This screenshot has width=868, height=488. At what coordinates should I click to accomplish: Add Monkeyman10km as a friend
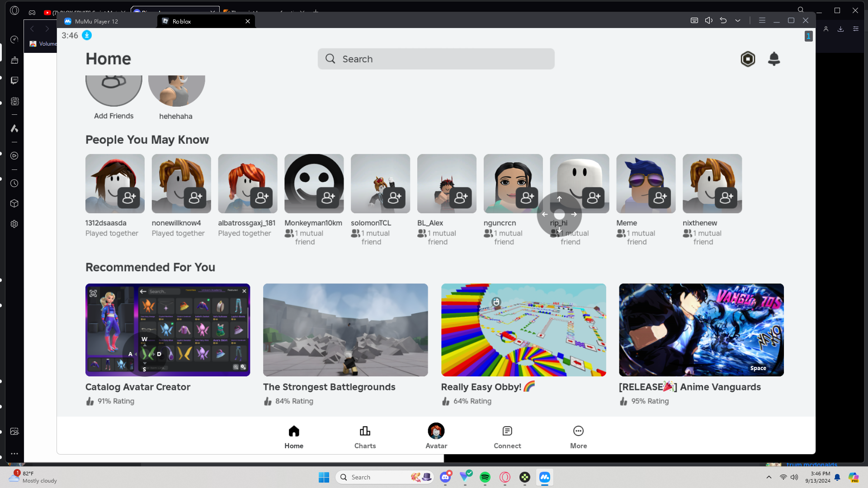328,197
